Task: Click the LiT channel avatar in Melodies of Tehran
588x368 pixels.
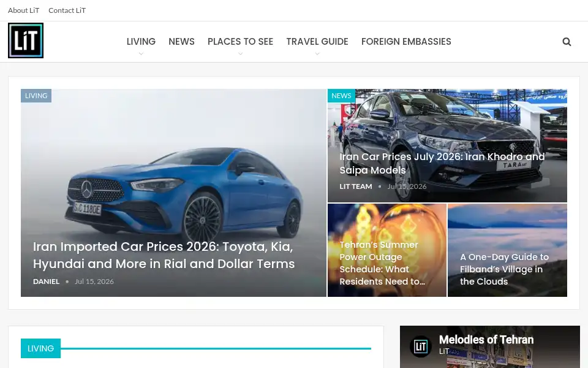Action: tap(420, 346)
